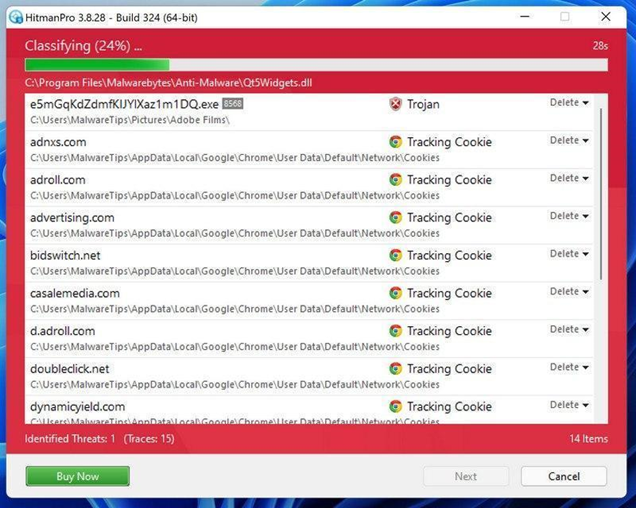Select the adnxs.com entry name
Screen dimensions: 636x508
[x=58, y=142]
